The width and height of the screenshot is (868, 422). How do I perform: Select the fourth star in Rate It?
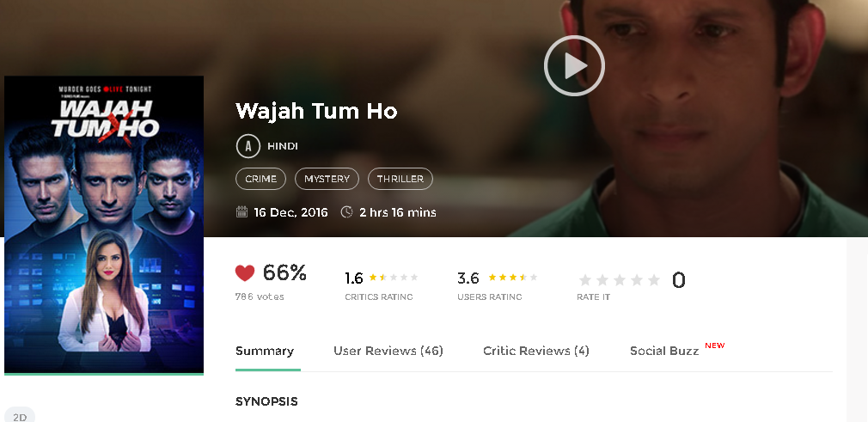click(637, 280)
